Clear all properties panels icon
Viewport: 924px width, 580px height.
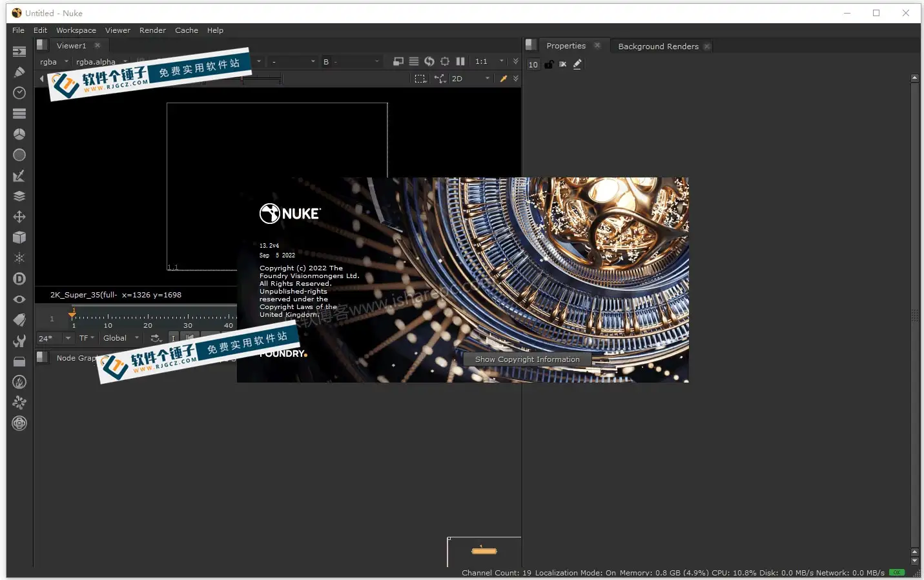coord(563,65)
